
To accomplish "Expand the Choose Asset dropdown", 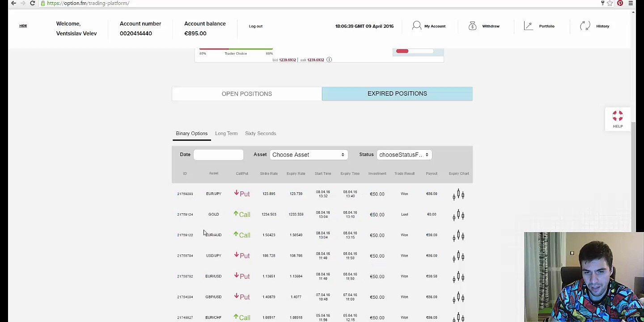I will click(x=308, y=155).
